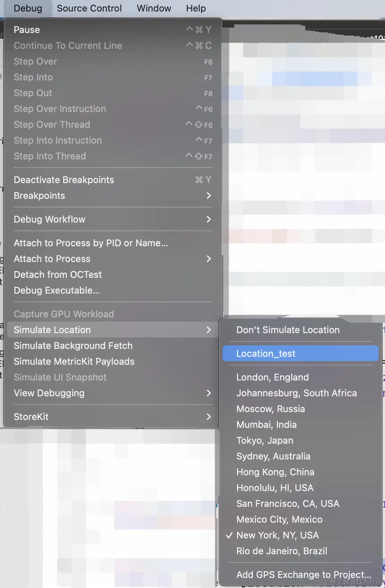Screen dimensions: 385x588
Task: Toggle the checked New York, NY, USA location
Action: (301, 535)
